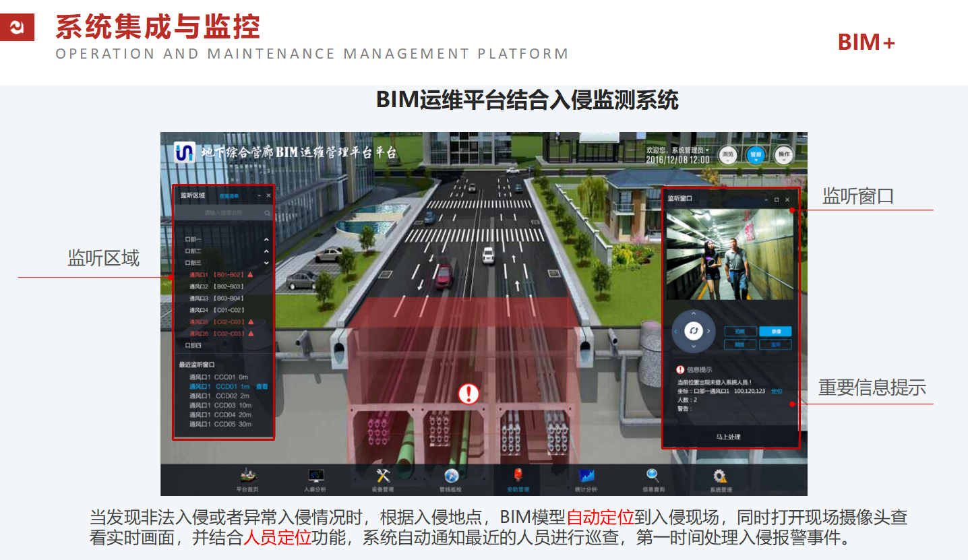Open 平台首页 from the bottom toolbar
Screen dimensions: 968x560
click(x=247, y=477)
